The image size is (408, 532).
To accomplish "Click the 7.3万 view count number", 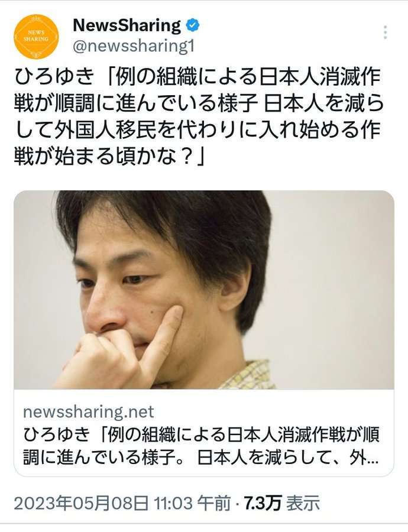I will point(263,504).
